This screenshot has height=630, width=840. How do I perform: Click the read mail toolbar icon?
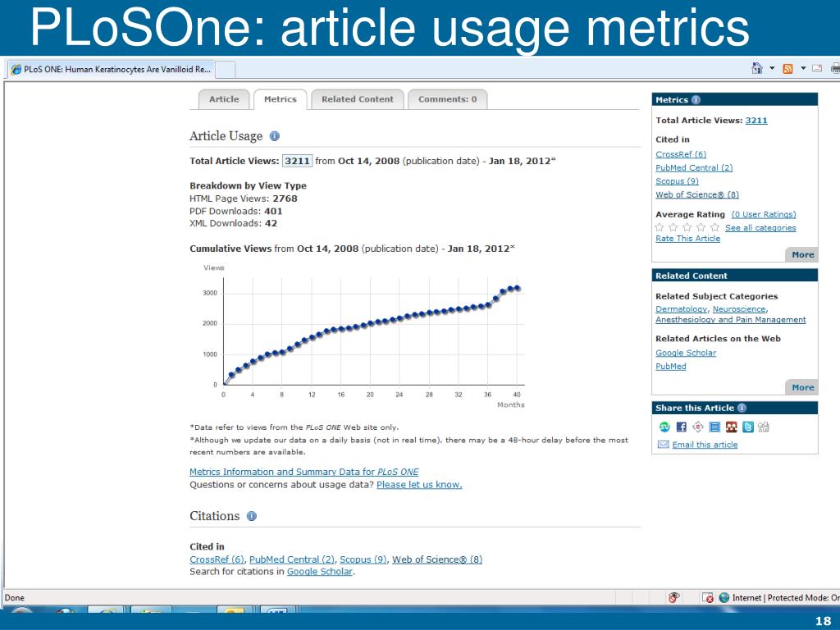pyautogui.click(x=817, y=68)
